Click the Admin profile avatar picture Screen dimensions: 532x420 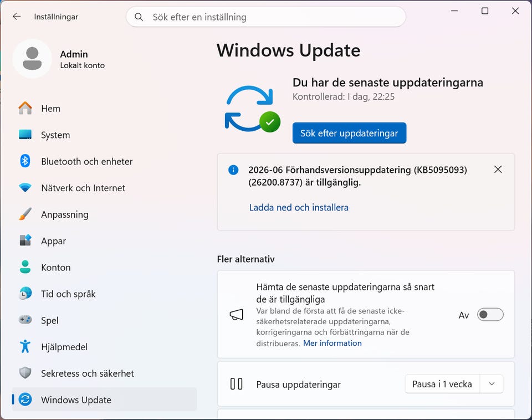pyautogui.click(x=32, y=59)
